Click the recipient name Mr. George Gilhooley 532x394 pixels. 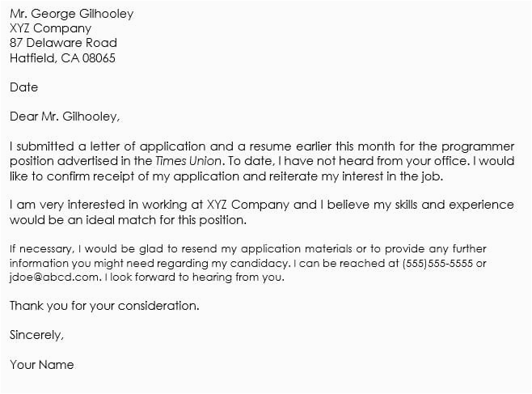72,14
